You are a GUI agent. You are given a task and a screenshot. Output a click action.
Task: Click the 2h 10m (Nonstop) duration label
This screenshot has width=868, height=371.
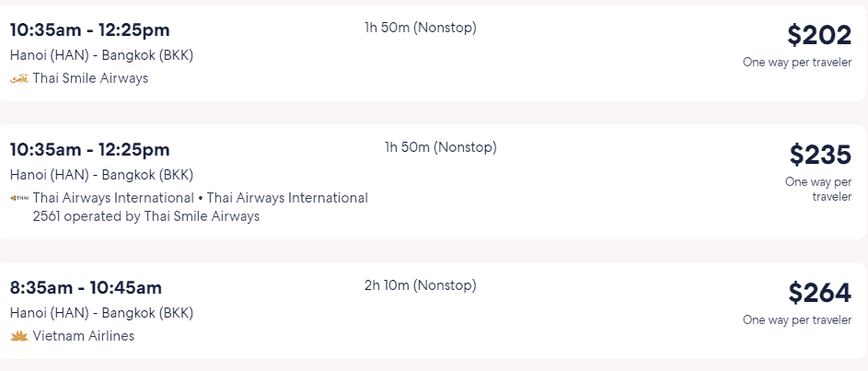[x=420, y=285]
